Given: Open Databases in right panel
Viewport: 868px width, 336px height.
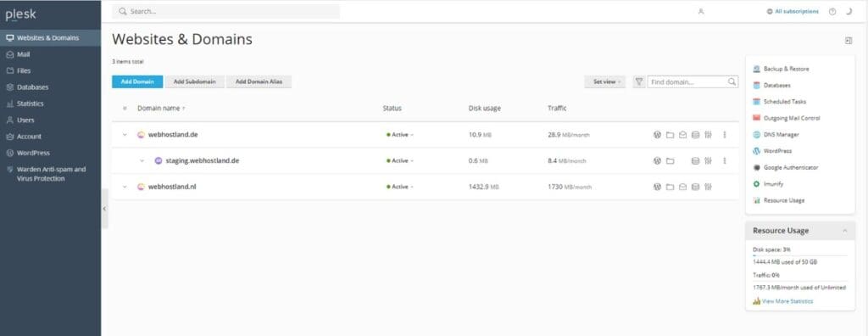Looking at the screenshot, I should (776, 86).
